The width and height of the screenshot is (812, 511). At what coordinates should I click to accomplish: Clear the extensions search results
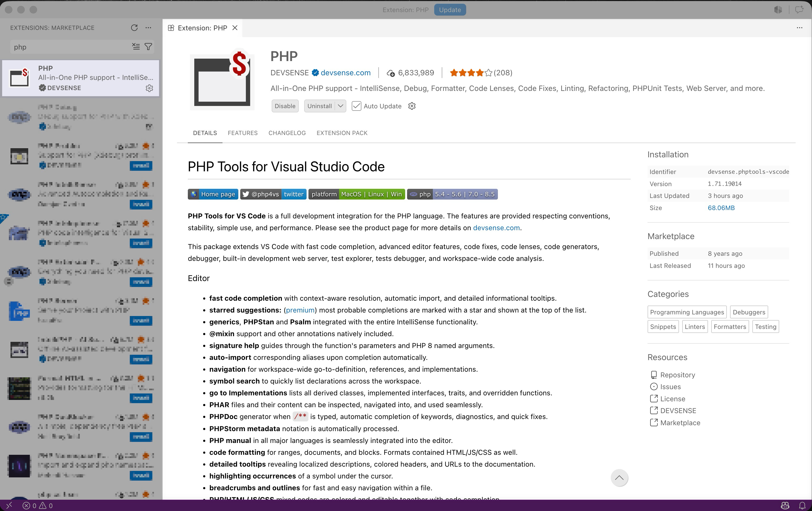[136, 47]
